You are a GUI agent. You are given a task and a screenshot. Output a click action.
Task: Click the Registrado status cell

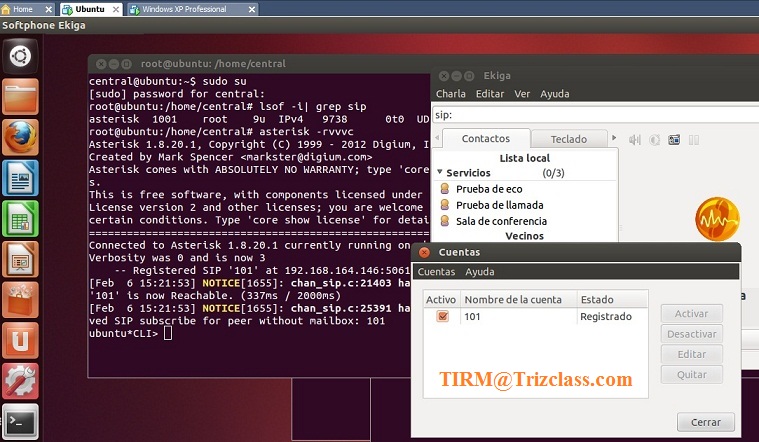[606, 317]
